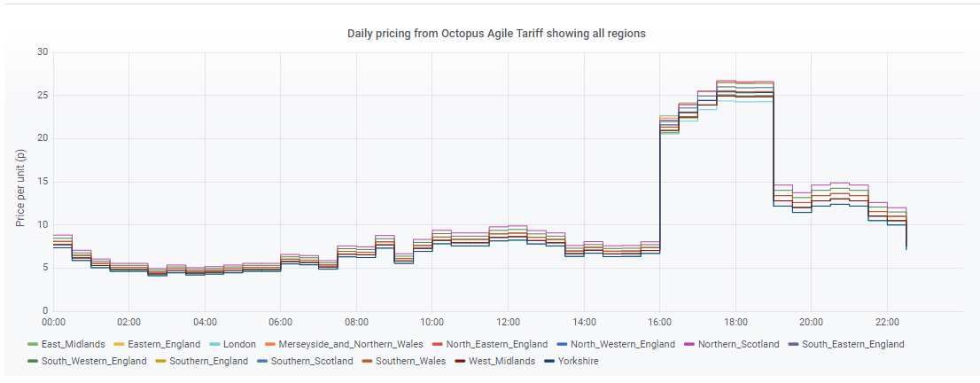
Task: Select the Southern_England legend item
Action: (x=207, y=361)
